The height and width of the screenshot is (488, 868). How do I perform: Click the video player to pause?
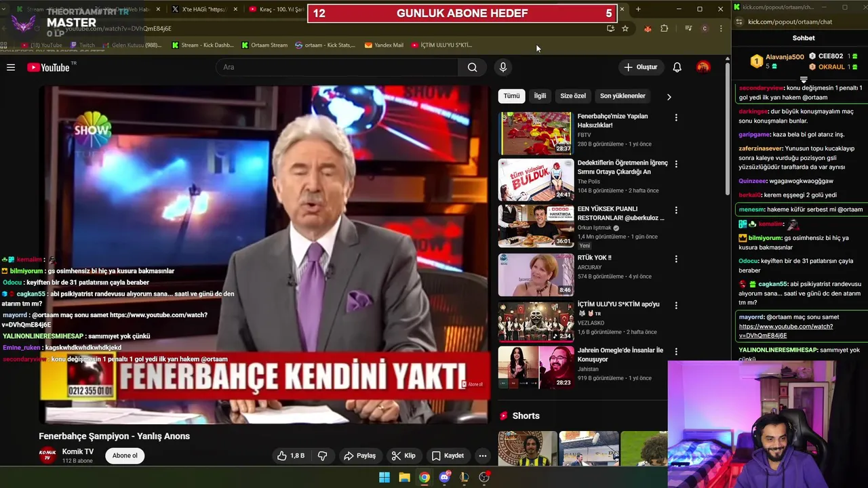coord(264,255)
